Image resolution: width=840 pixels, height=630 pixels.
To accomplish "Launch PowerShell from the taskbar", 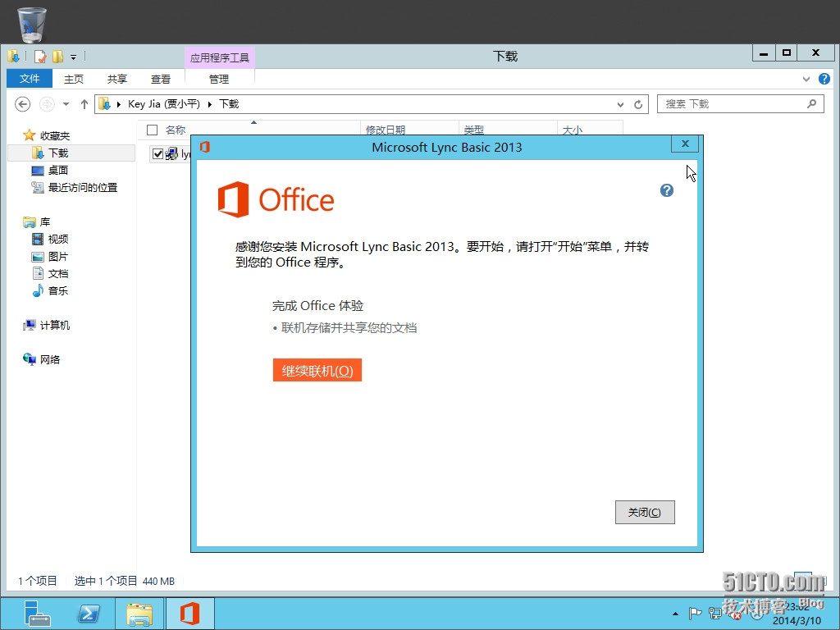I will point(89,614).
